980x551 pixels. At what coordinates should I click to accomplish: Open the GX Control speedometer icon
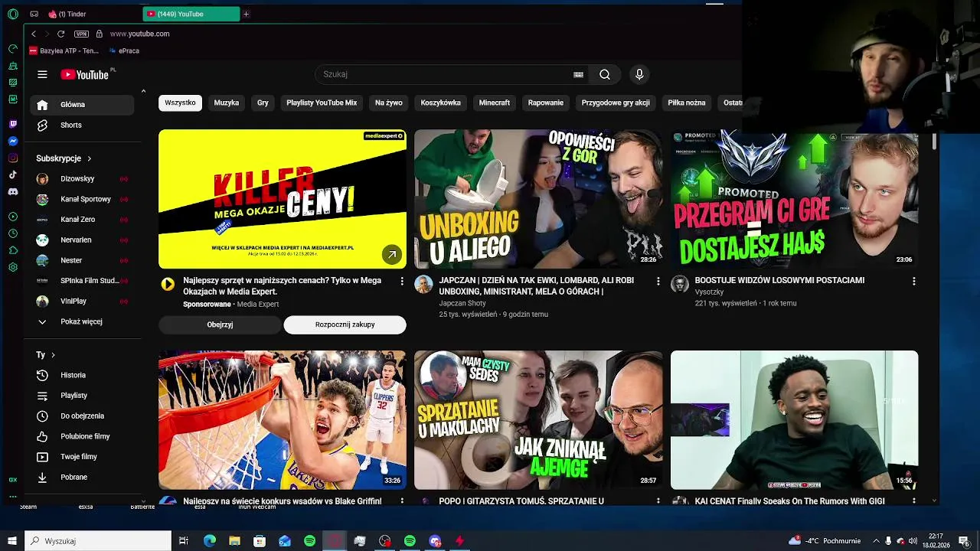click(x=13, y=48)
